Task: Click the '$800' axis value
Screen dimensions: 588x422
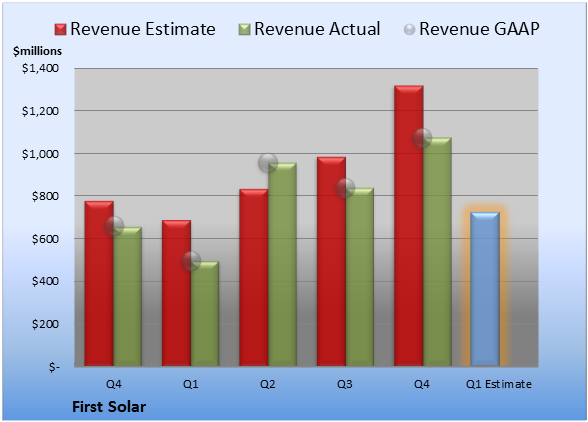Action: coord(45,196)
